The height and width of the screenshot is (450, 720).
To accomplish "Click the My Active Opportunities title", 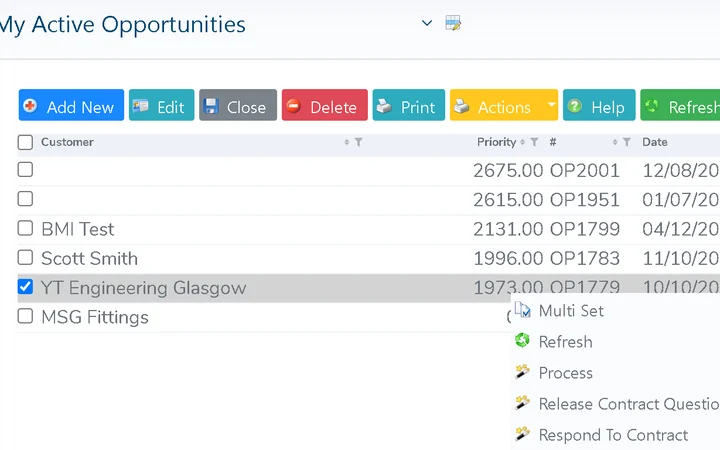I will 123,25.
